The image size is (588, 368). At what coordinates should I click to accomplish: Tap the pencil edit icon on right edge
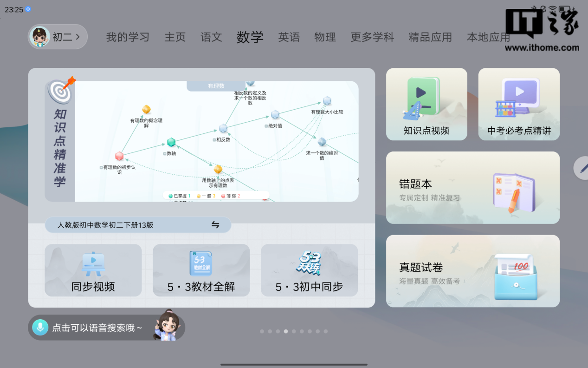pyautogui.click(x=582, y=168)
